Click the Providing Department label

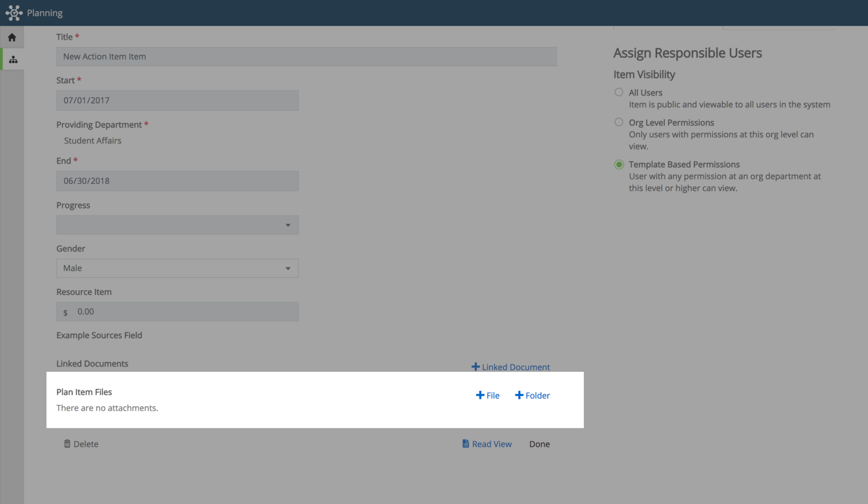point(99,125)
